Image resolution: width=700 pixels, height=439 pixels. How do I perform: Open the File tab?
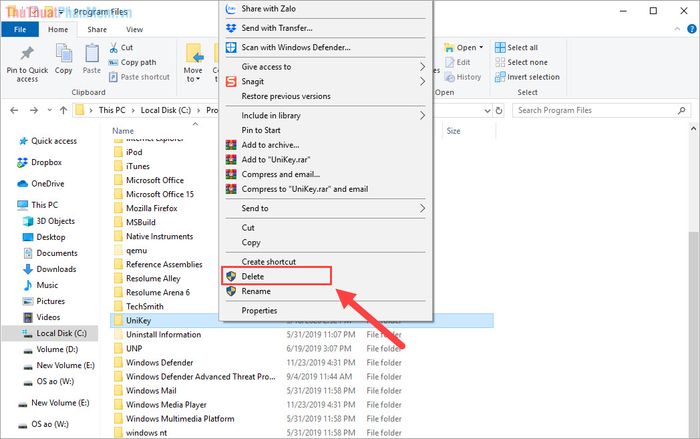coord(20,29)
